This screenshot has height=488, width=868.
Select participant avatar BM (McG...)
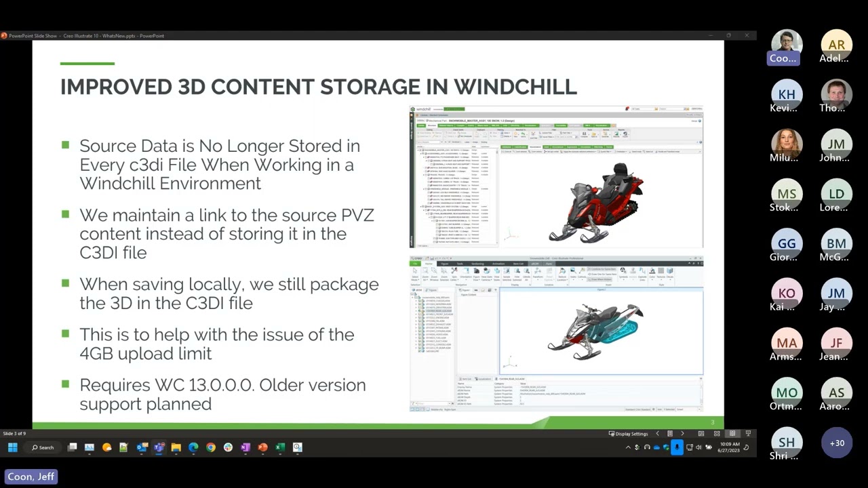[x=836, y=243]
